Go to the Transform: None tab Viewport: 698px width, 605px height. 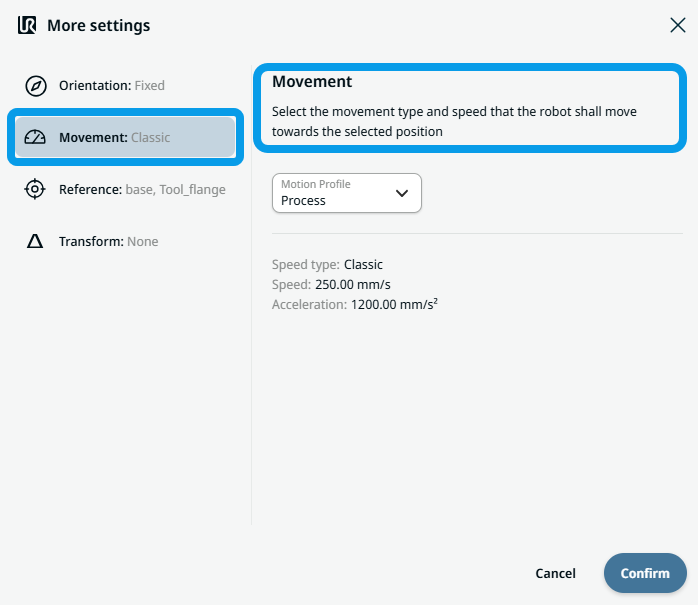(108, 241)
